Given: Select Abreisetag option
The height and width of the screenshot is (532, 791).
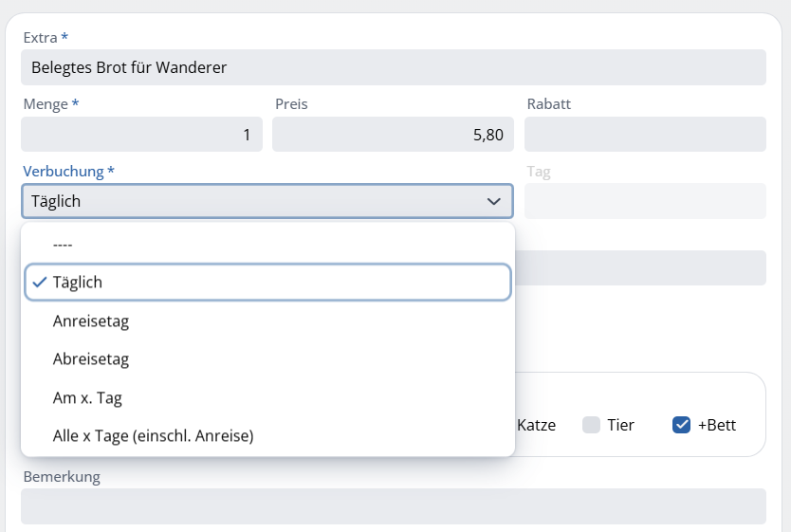Looking at the screenshot, I should [267, 359].
